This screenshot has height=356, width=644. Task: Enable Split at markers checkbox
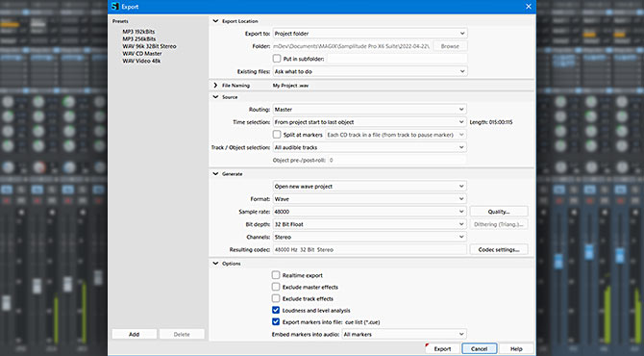pos(277,135)
